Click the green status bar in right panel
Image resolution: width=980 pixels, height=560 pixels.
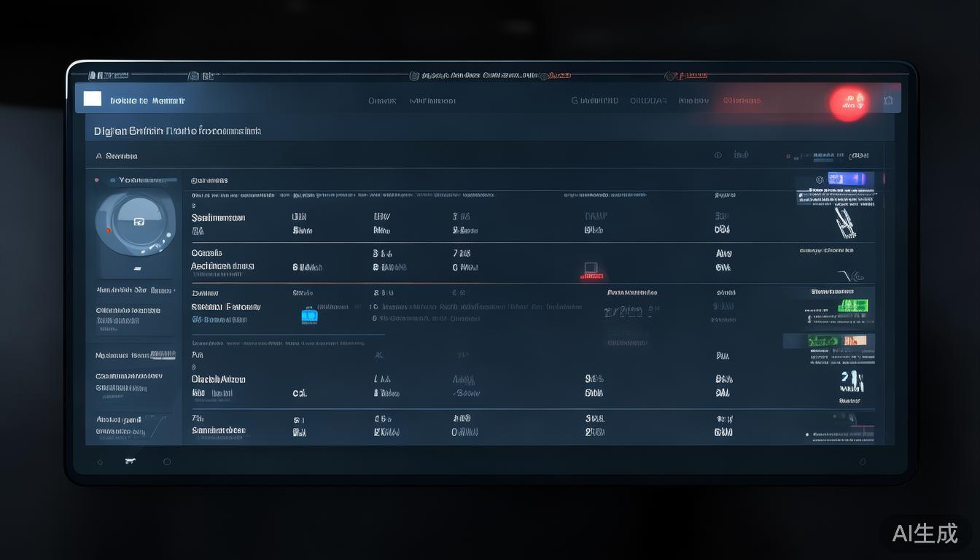[x=852, y=306]
